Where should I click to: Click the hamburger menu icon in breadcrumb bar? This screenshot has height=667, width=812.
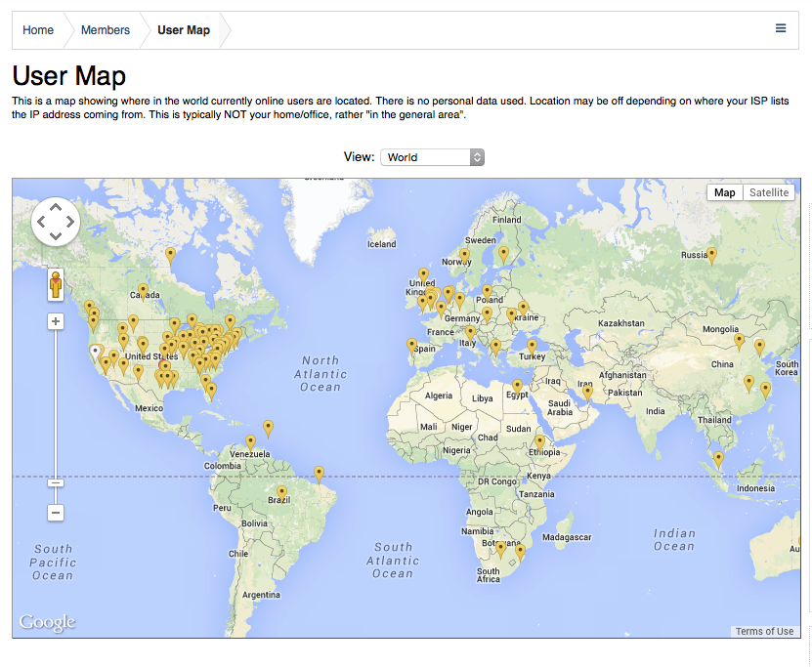(781, 29)
